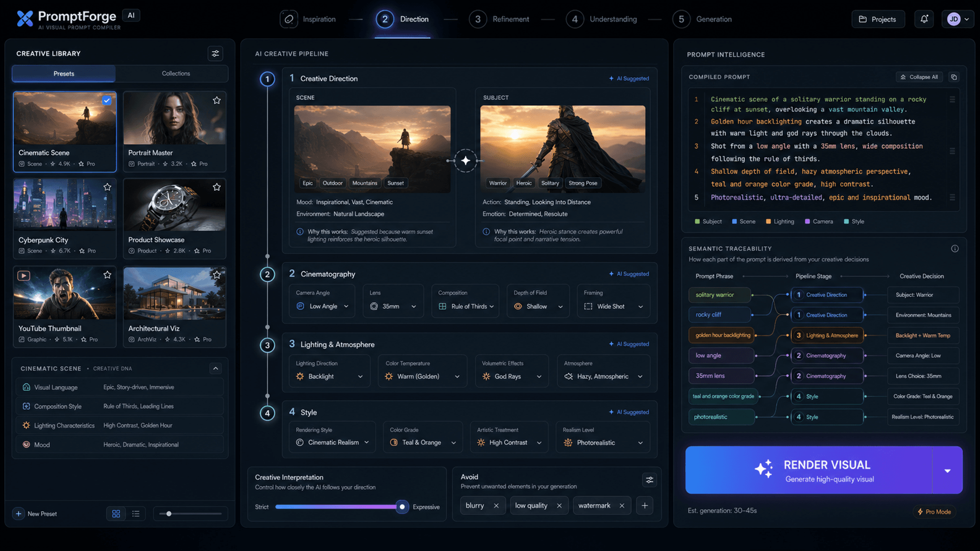This screenshot has width=980, height=551.
Task: Uncheck the Cinematic Scene preset checkmark
Action: click(107, 100)
